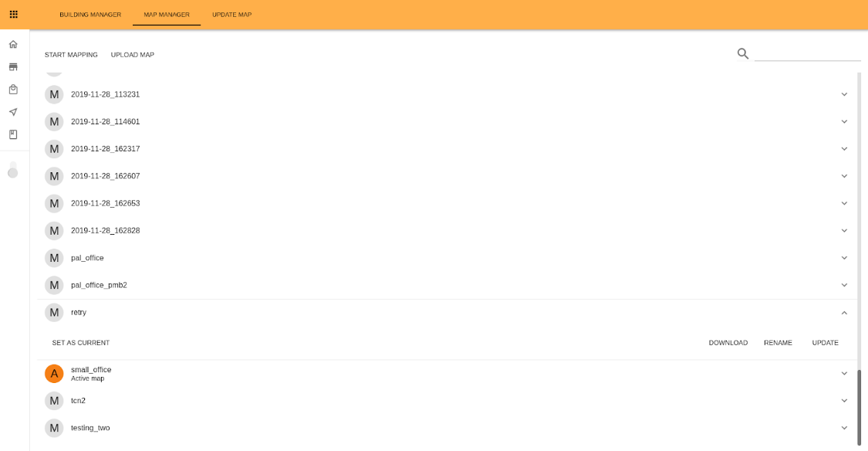Open the store icon in sidebar
This screenshot has height=451, width=868.
13,67
